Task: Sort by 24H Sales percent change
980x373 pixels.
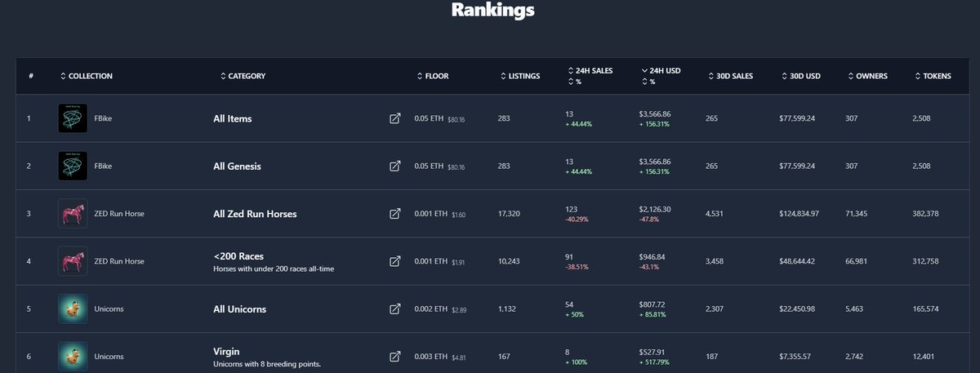Action: click(573, 82)
